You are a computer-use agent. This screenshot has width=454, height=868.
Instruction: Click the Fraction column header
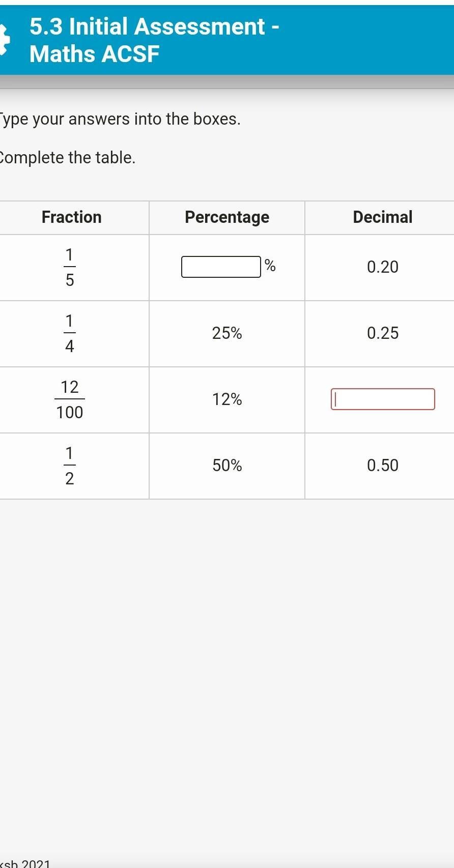click(72, 217)
